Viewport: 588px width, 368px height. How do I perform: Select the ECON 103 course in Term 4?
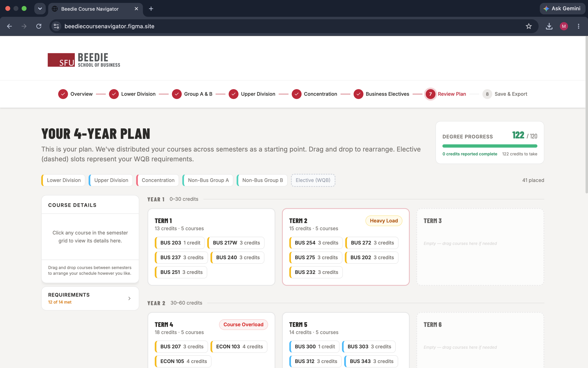point(239,347)
